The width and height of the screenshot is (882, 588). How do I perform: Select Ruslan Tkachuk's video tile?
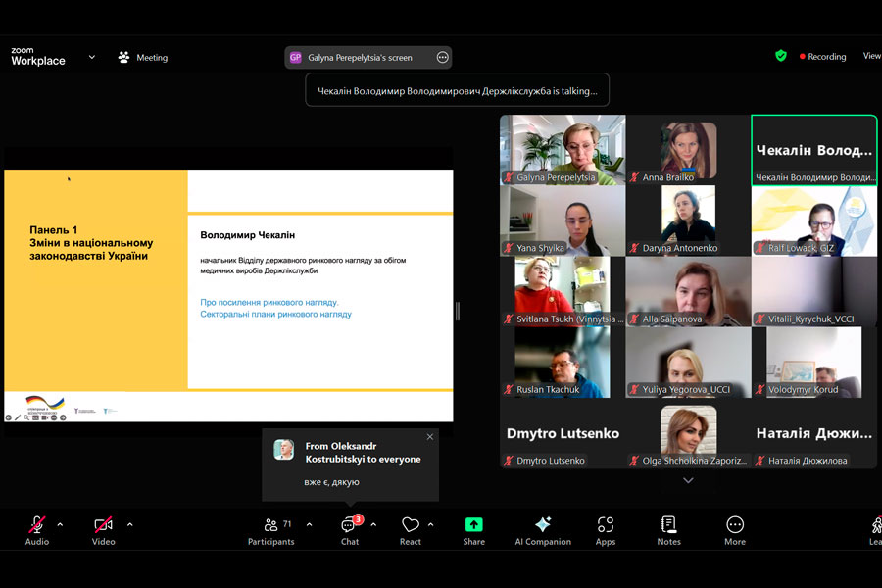point(563,363)
